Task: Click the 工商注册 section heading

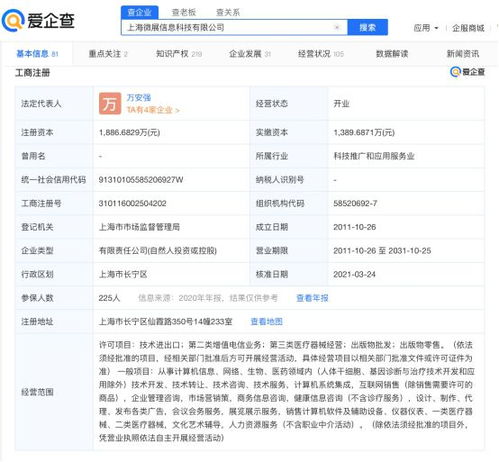Action: (32, 73)
